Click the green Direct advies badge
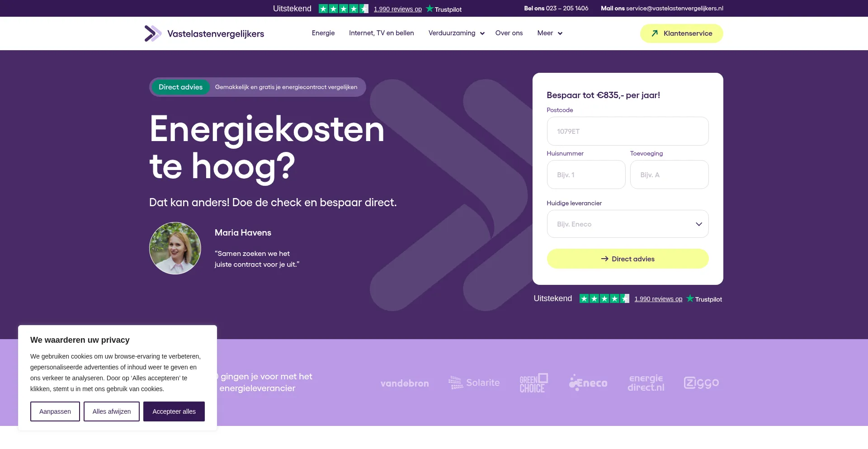 (180, 87)
